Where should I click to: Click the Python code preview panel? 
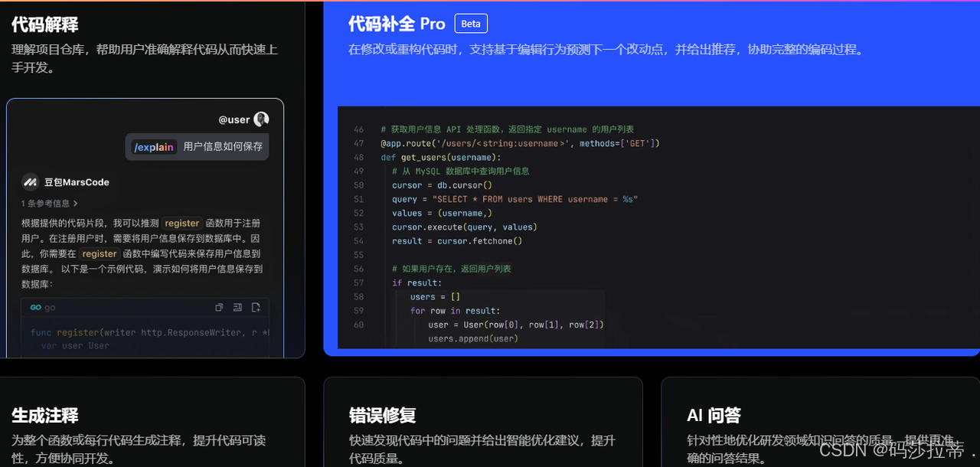[658, 227]
